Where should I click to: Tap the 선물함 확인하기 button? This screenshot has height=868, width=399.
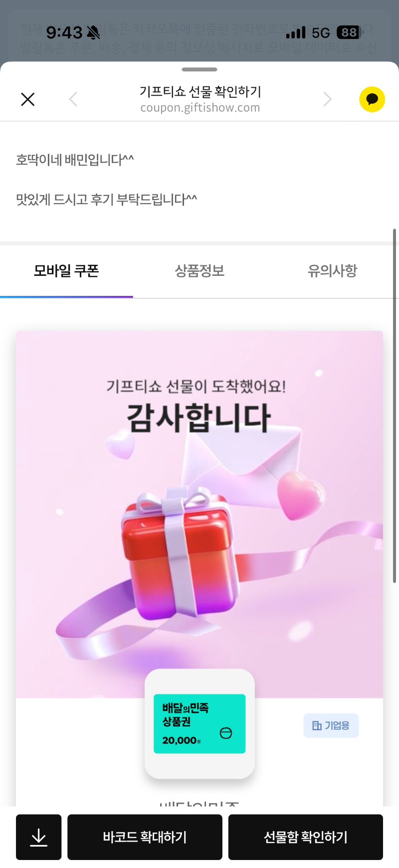306,837
